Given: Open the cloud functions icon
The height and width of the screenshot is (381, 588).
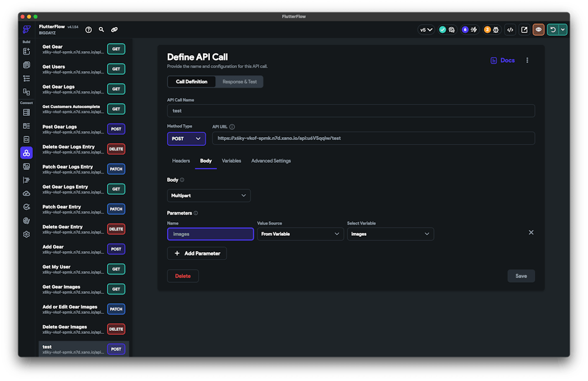Looking at the screenshot, I should coord(26,193).
